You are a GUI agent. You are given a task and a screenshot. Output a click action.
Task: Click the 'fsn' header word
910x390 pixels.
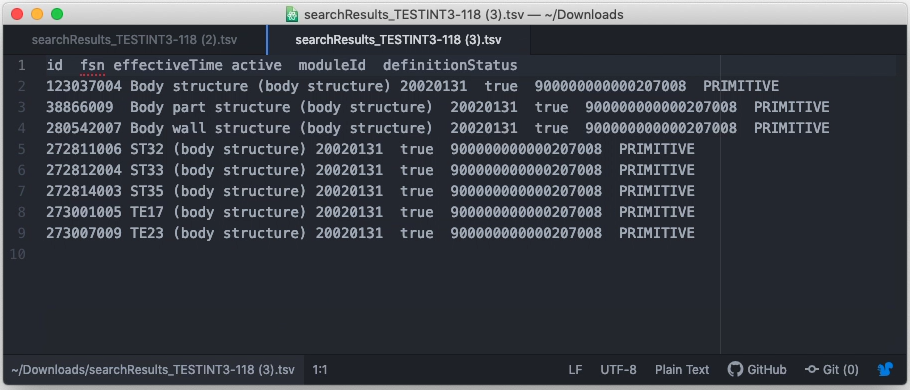click(92, 66)
